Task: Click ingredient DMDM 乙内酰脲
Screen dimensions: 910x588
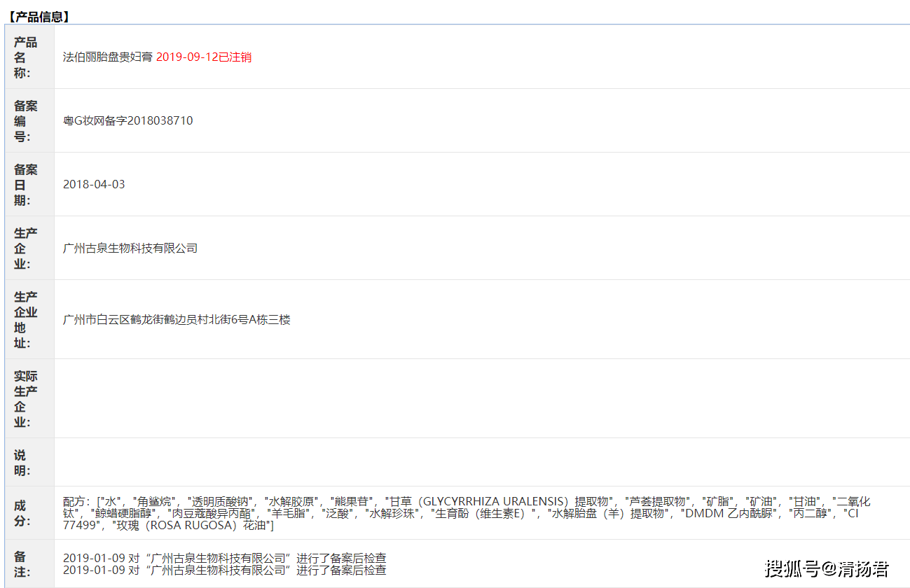Action: click(731, 514)
